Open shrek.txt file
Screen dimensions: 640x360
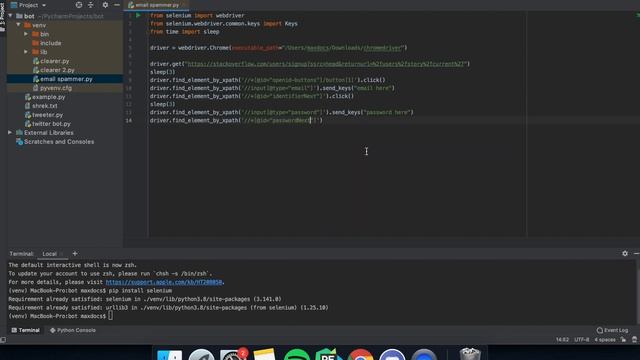(x=41, y=106)
